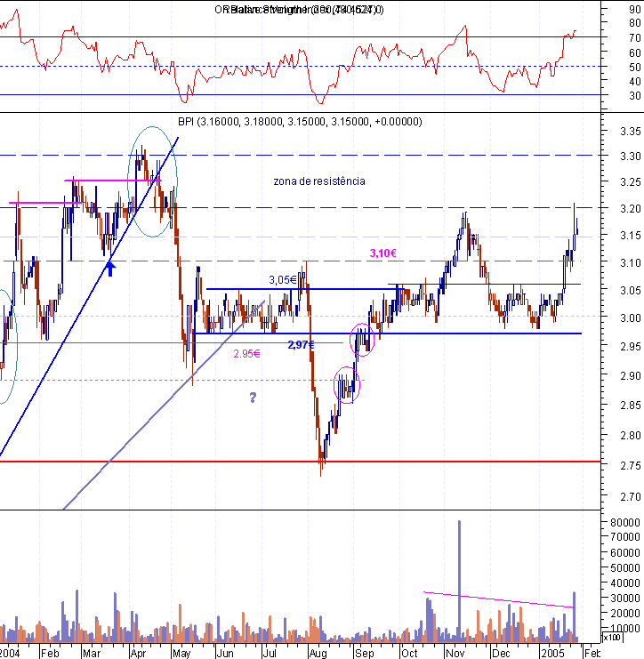
Task: Select the magenta '3,10€' price label
Action: pyautogui.click(x=382, y=253)
